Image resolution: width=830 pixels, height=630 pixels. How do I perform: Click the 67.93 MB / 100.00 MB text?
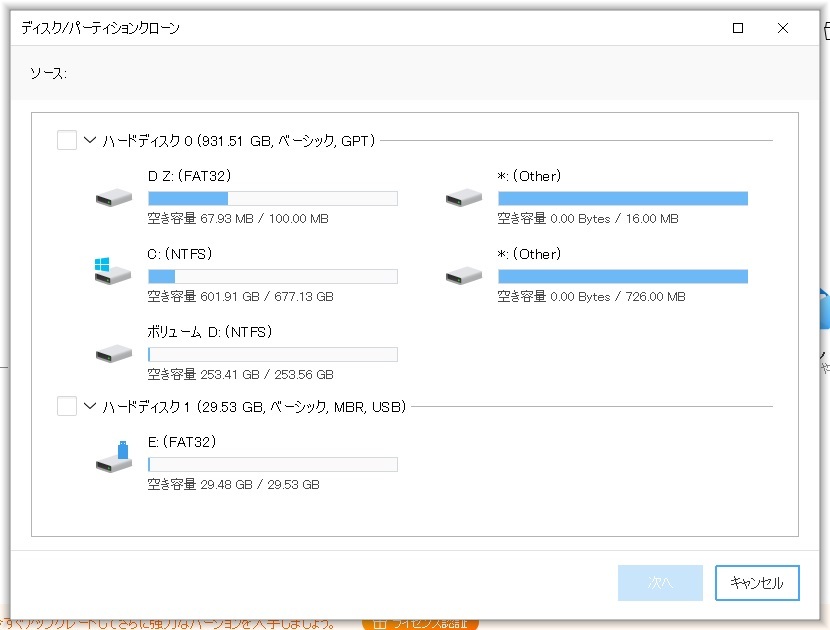(264, 219)
